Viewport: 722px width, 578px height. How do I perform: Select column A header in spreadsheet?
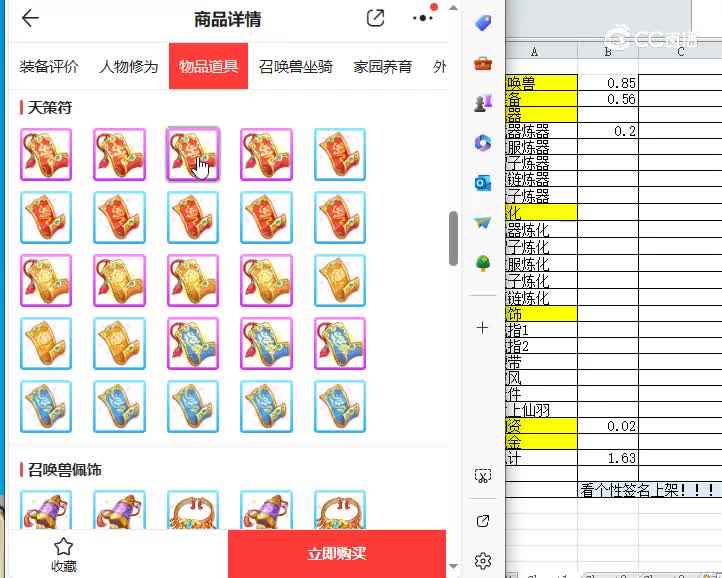pos(542,52)
